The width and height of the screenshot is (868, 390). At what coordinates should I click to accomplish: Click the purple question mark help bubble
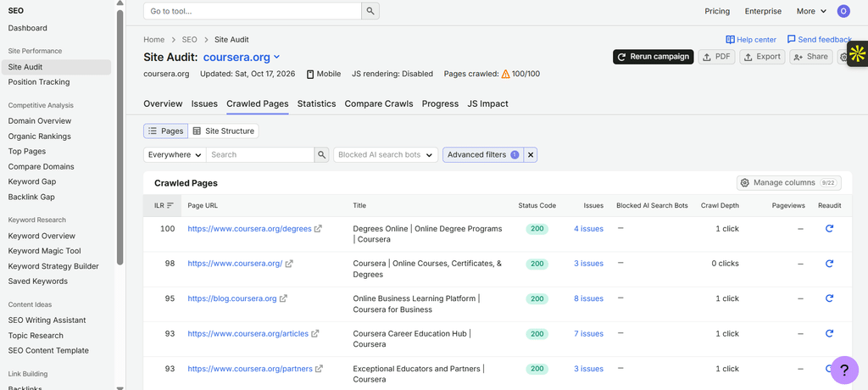844,370
